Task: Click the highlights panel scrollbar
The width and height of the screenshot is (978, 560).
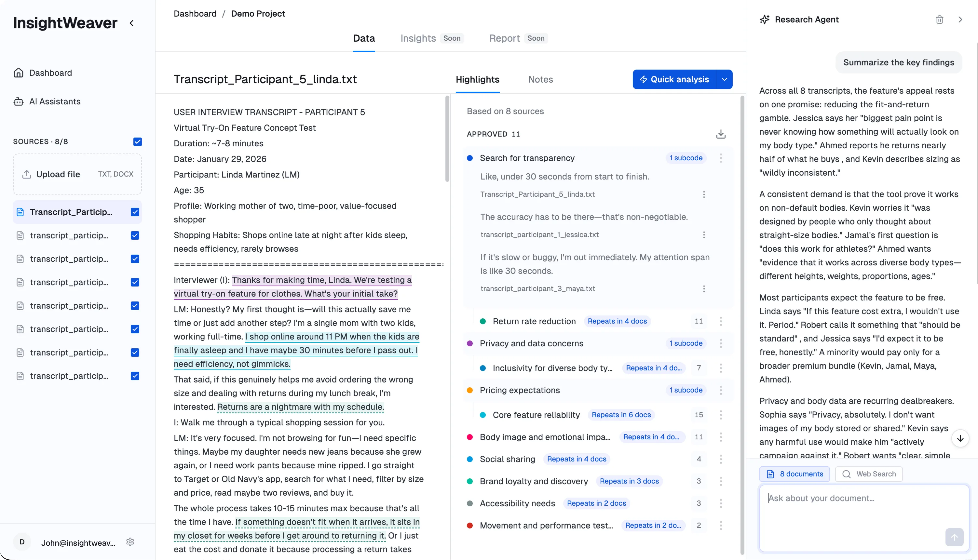Action: tap(742, 325)
